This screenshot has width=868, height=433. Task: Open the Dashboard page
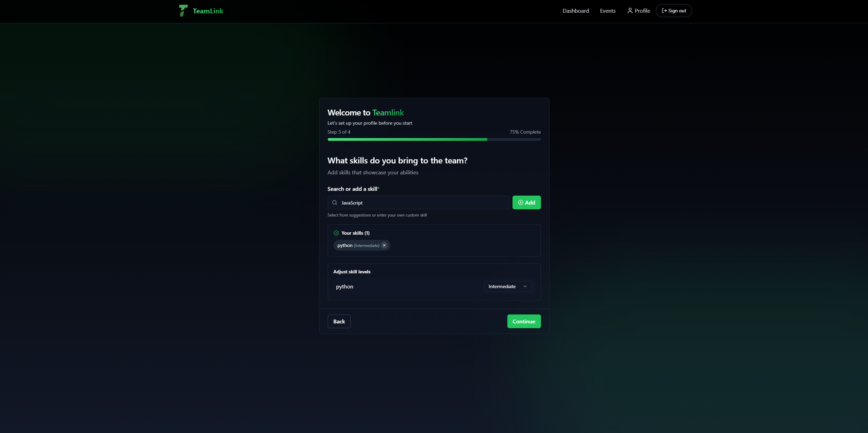[576, 11]
